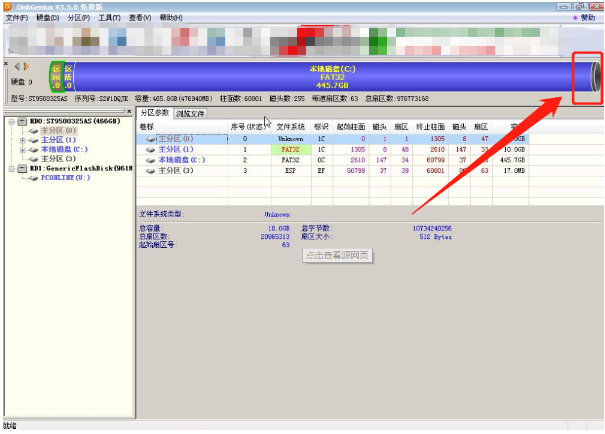
Task: Expand 主分区(1) node in the tree
Action: [22, 140]
